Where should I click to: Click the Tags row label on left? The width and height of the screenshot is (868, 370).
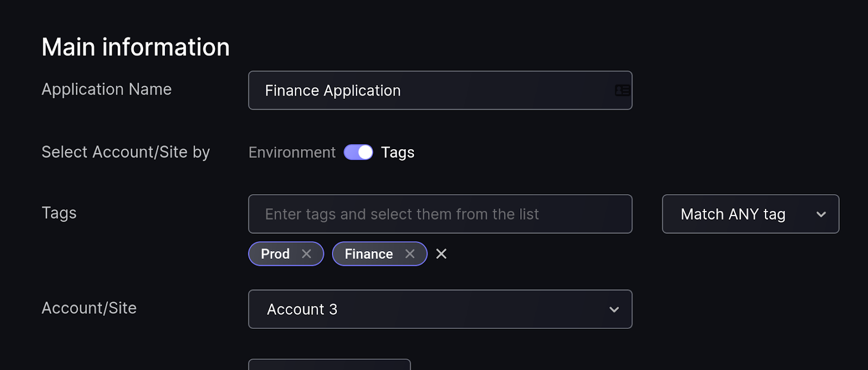click(59, 213)
